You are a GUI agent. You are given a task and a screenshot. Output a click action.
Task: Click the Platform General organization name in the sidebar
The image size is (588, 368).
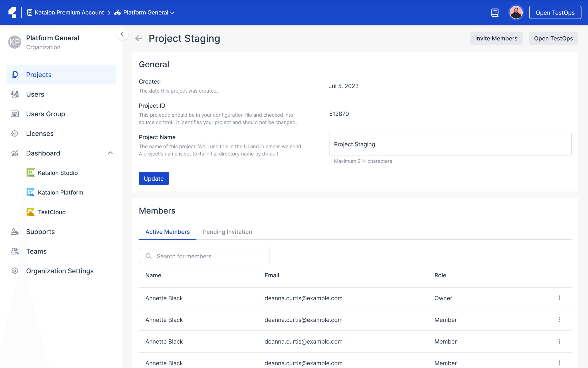click(x=53, y=38)
